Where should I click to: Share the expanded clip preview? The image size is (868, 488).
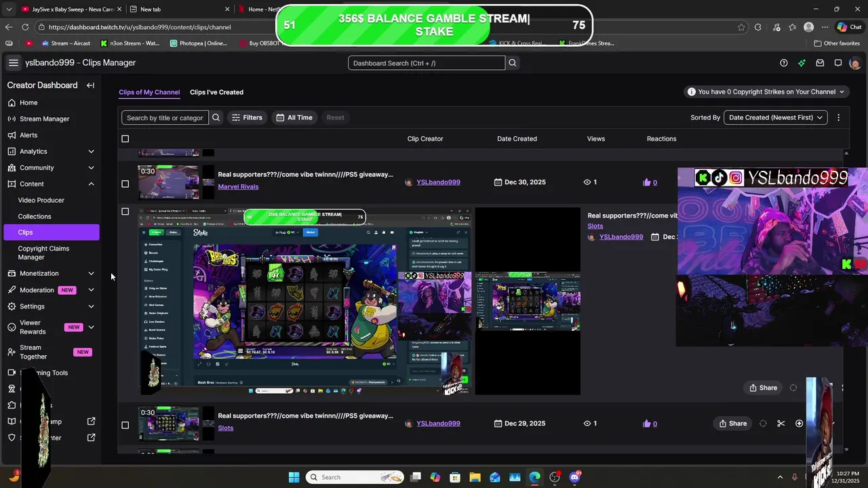pyautogui.click(x=764, y=388)
